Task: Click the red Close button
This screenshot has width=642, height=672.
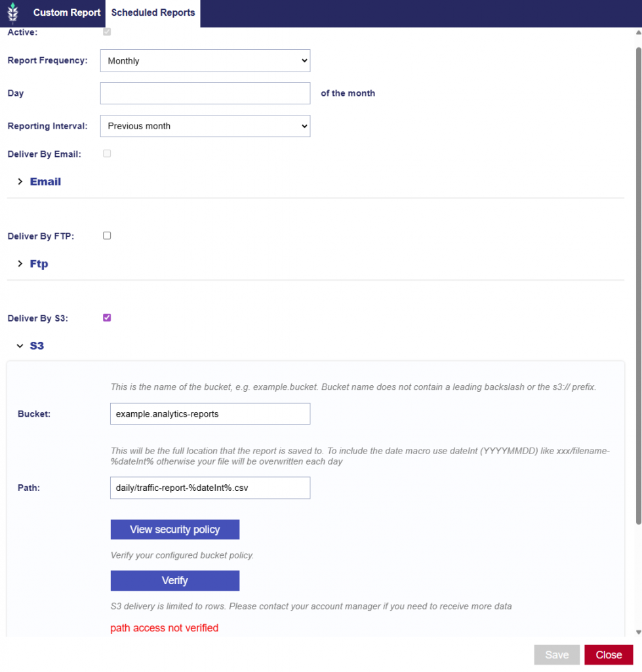Action: point(609,655)
